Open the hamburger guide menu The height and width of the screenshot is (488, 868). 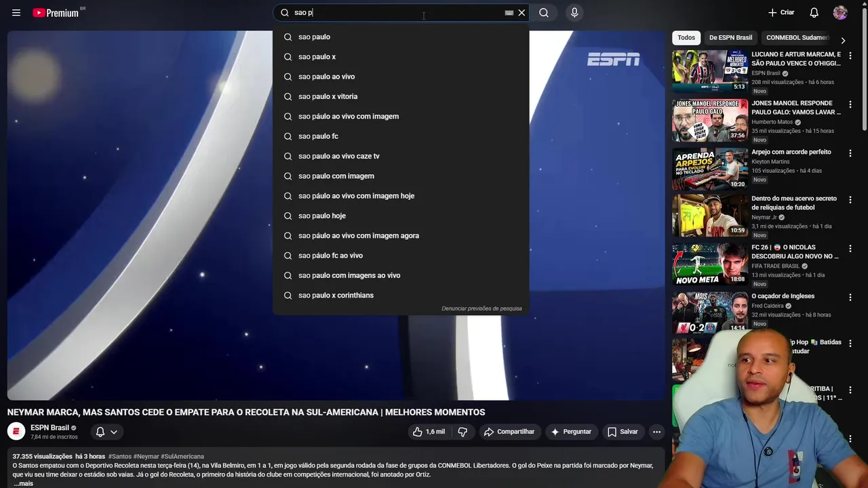point(16,12)
